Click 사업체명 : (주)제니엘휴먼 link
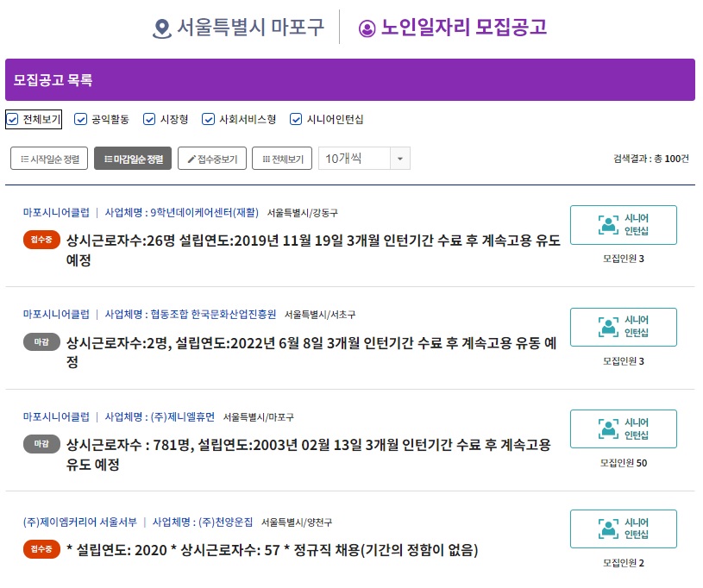The width and height of the screenshot is (703, 588). coord(160,416)
